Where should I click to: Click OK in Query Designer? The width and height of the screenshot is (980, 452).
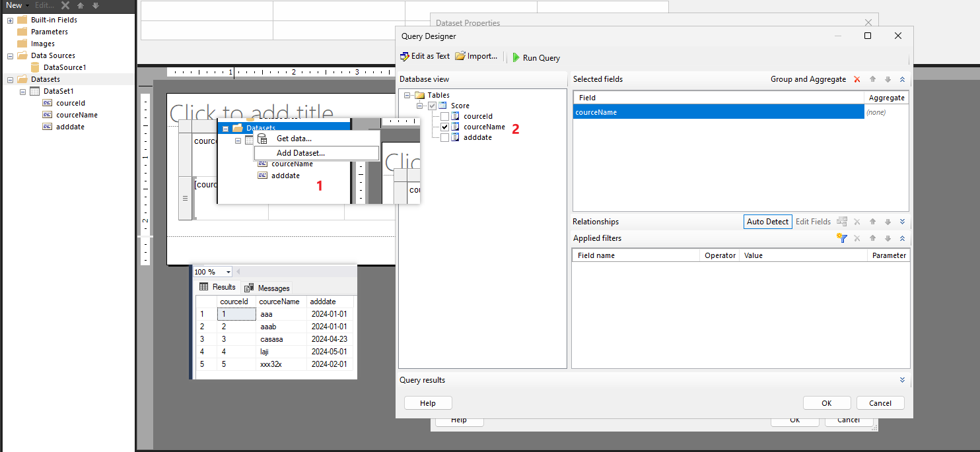click(x=827, y=403)
